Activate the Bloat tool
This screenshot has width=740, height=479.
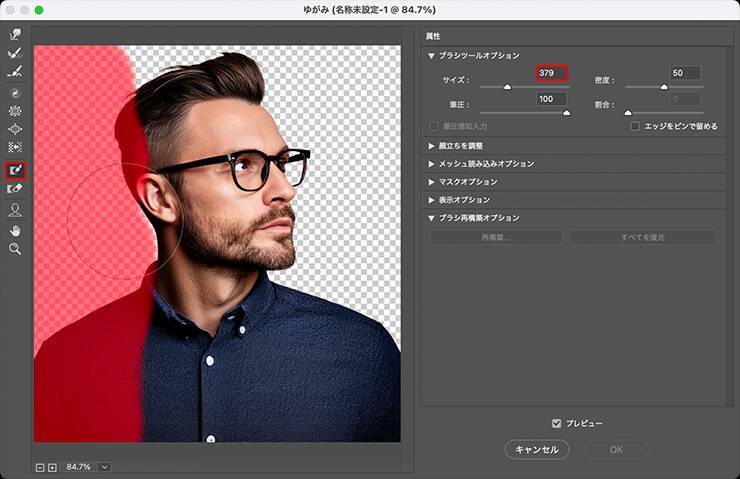click(x=15, y=129)
